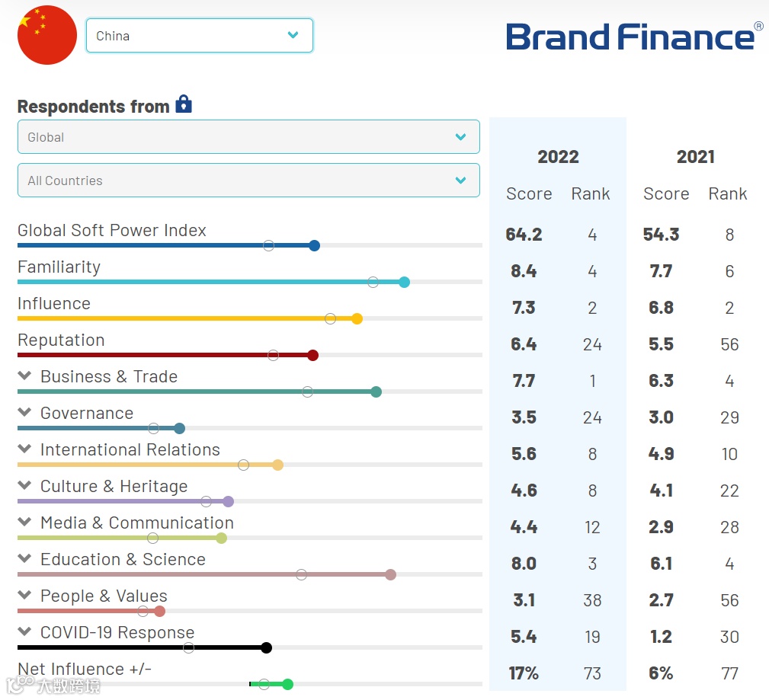Click the China flag icon
Image resolution: width=769 pixels, height=700 pixels.
[x=47, y=35]
